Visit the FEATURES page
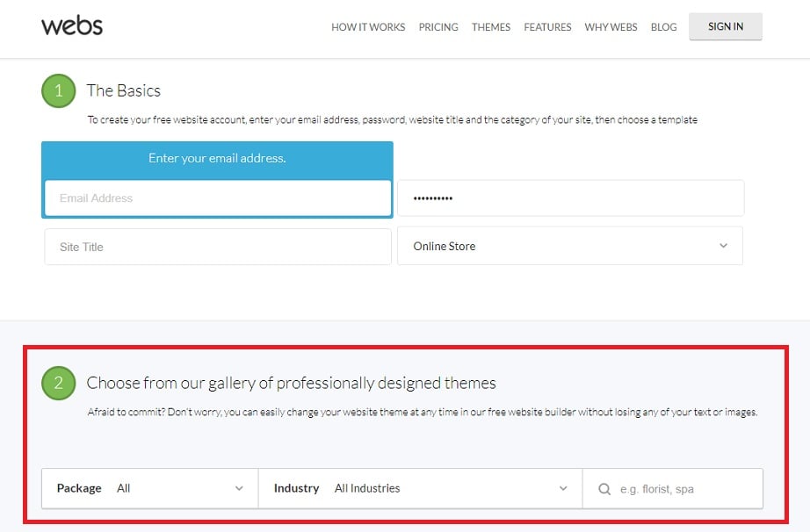The height and width of the screenshot is (532, 810). coord(547,27)
